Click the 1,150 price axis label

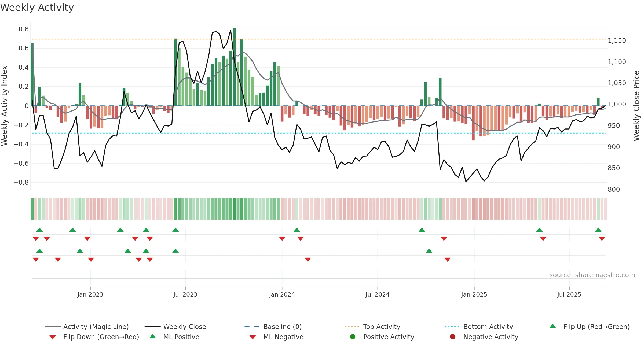(617, 41)
